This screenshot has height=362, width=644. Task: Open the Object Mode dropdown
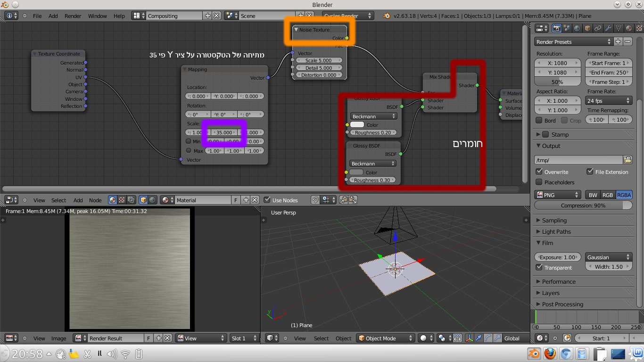(x=385, y=338)
